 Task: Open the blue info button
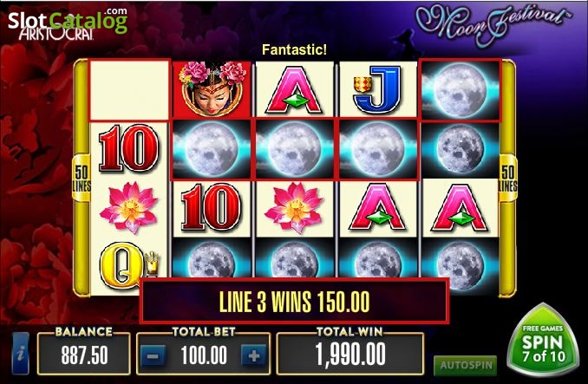tap(21, 354)
